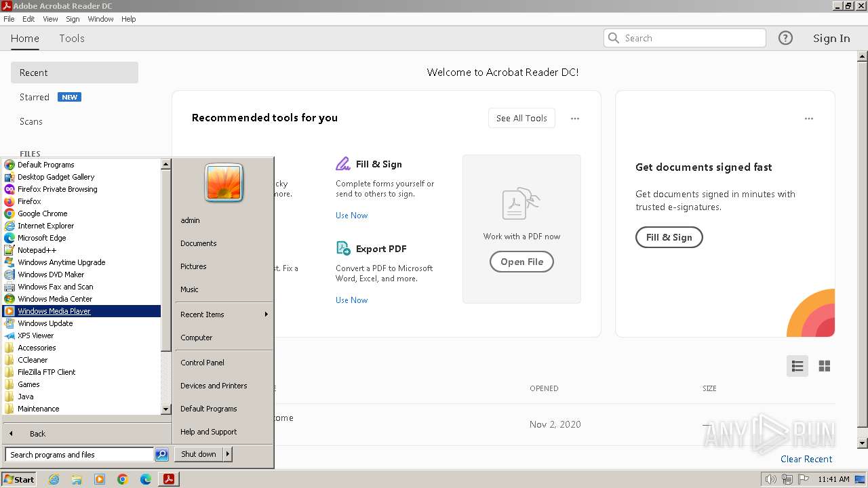Click Clear Recent link
The image size is (868, 488).
(x=806, y=459)
